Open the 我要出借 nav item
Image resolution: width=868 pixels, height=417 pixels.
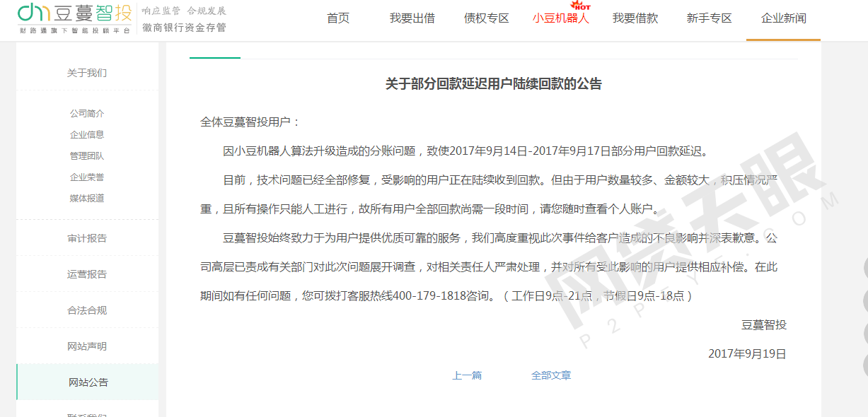[412, 18]
